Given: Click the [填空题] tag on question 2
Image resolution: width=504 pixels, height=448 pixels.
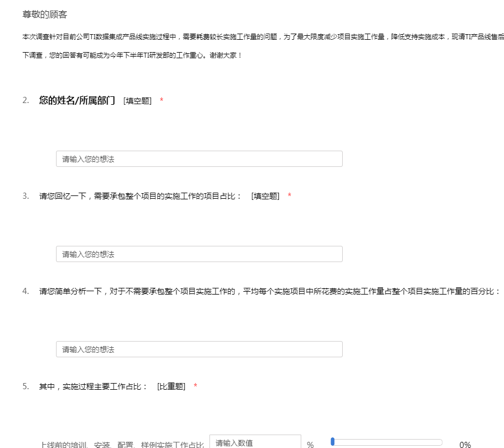Looking at the screenshot, I should click(137, 101).
